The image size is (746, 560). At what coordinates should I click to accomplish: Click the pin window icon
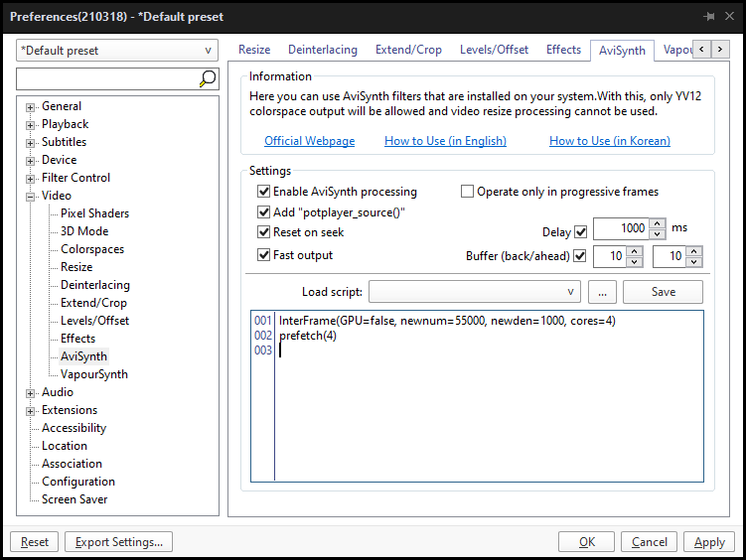click(709, 17)
